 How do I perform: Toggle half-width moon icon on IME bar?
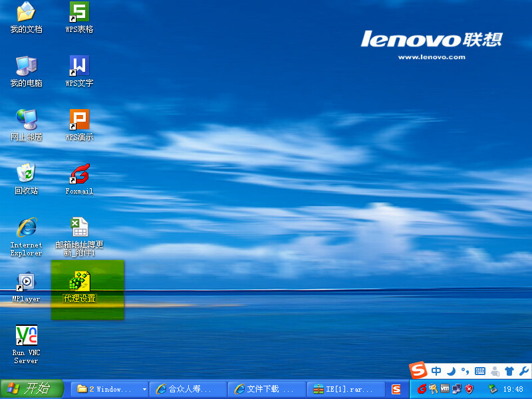click(x=451, y=371)
